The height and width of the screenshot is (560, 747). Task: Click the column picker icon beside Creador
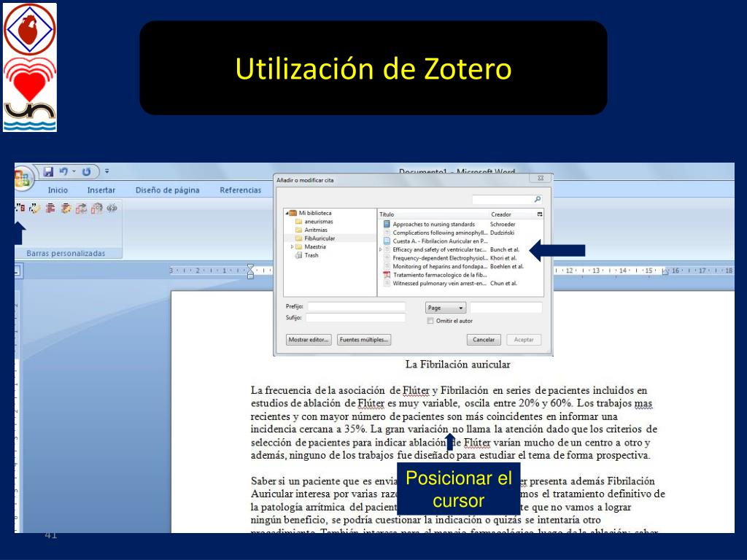pos(540,214)
